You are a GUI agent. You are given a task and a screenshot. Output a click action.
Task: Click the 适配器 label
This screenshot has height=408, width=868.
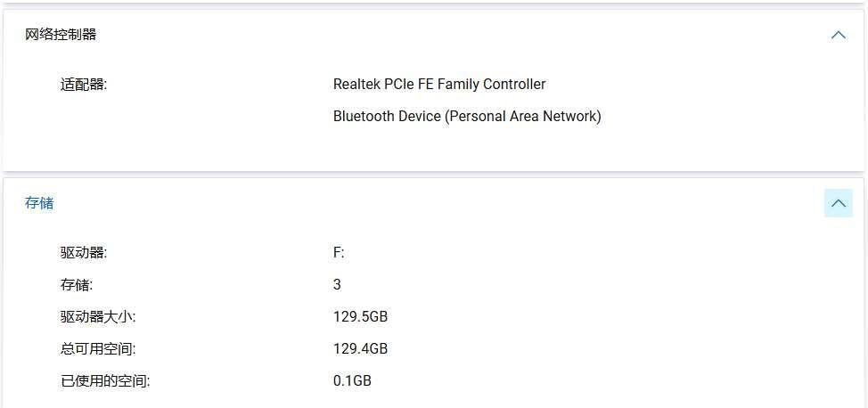point(84,85)
